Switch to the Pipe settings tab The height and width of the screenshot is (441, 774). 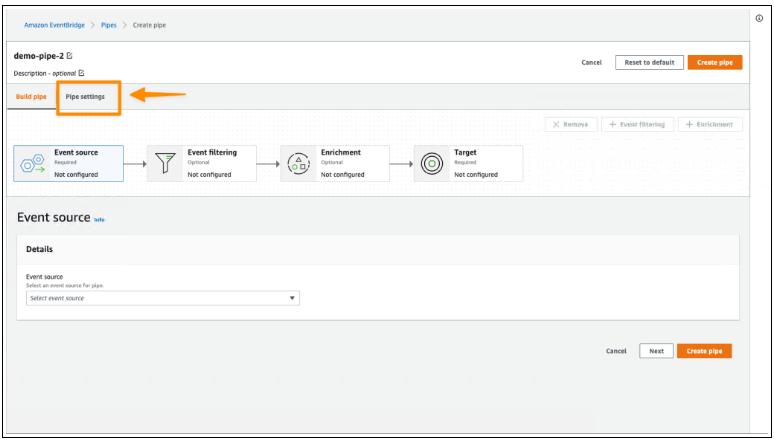[85, 96]
